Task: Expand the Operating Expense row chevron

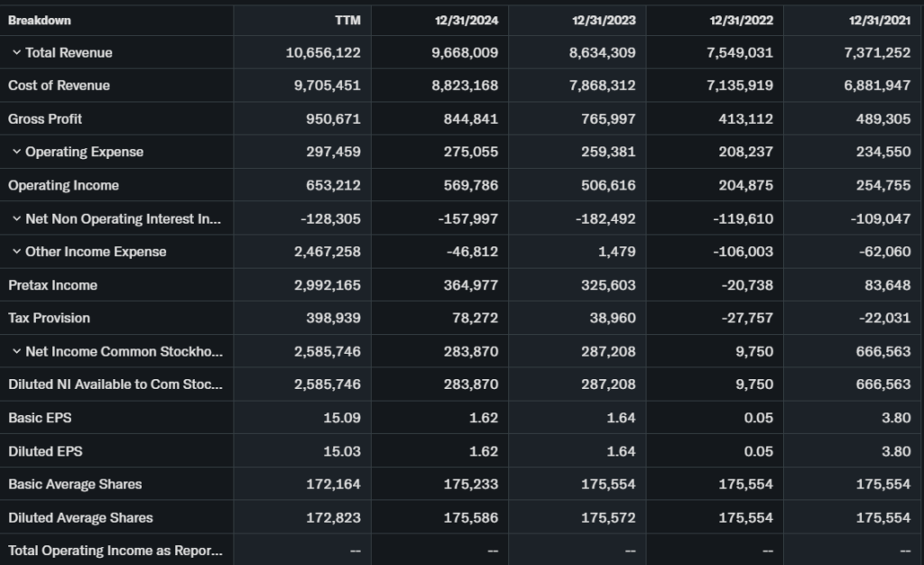Action: point(16,152)
